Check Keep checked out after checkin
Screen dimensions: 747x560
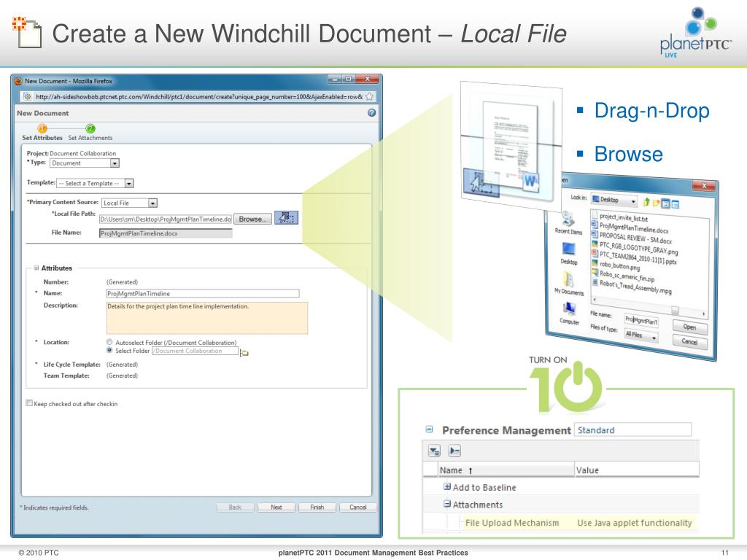point(29,402)
